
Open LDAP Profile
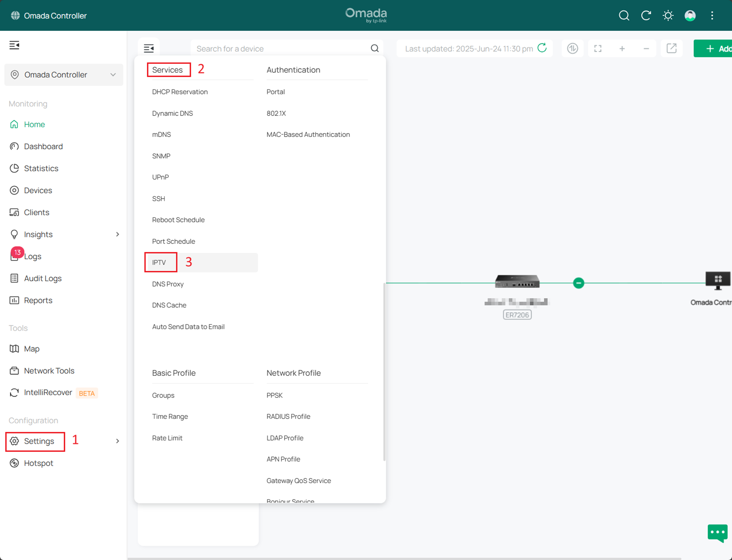285,438
